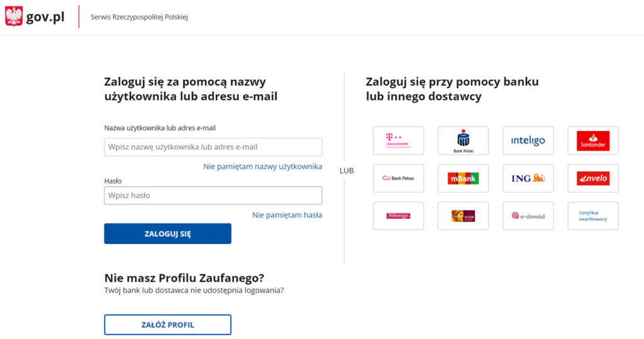Select Bank Pekao login tile
The image size is (644, 339).
pyautogui.click(x=398, y=179)
